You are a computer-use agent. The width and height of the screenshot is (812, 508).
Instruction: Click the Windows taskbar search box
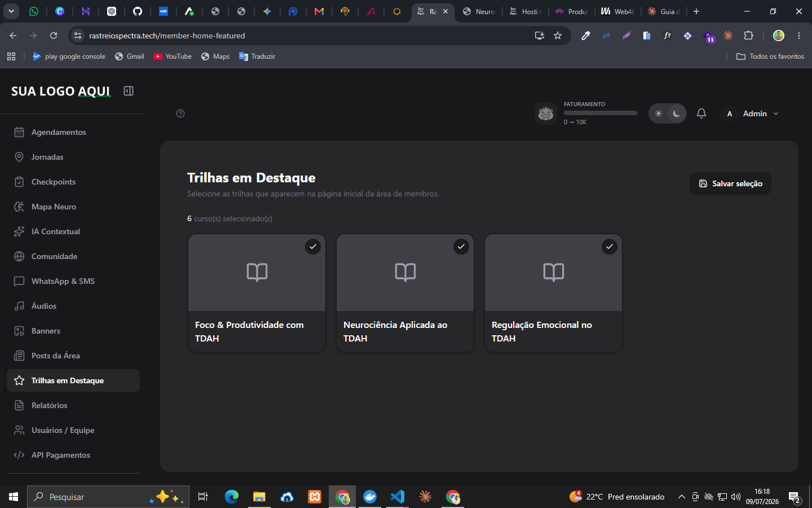108,497
